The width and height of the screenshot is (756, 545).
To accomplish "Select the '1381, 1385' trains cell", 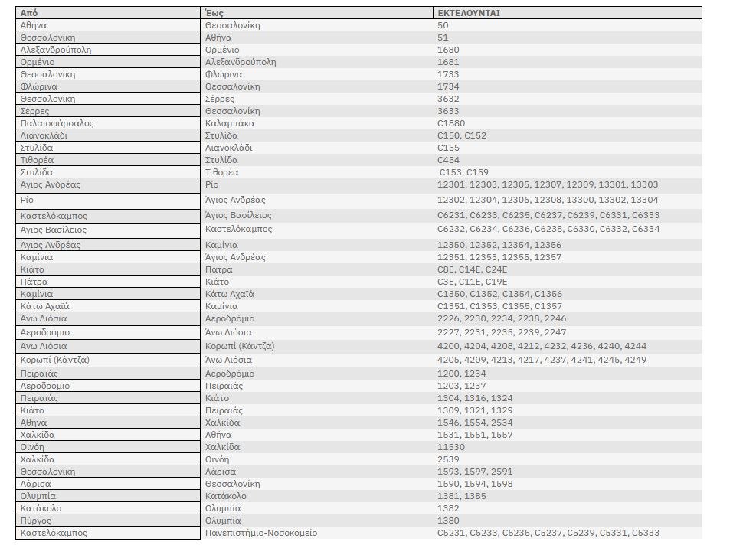I will tap(461, 496).
